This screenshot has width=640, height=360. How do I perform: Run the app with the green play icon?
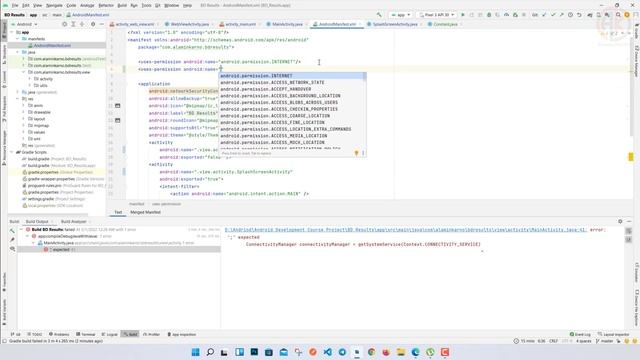tap(463, 15)
